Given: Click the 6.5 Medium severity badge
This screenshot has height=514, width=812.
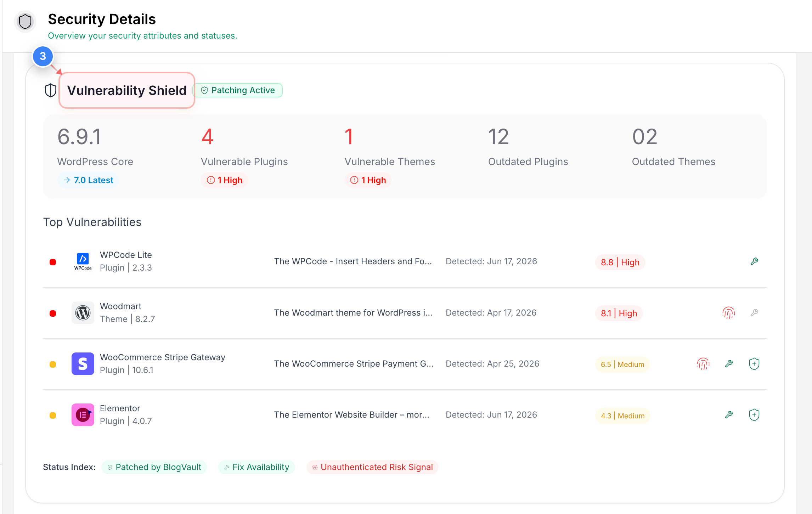Looking at the screenshot, I should [x=622, y=365].
